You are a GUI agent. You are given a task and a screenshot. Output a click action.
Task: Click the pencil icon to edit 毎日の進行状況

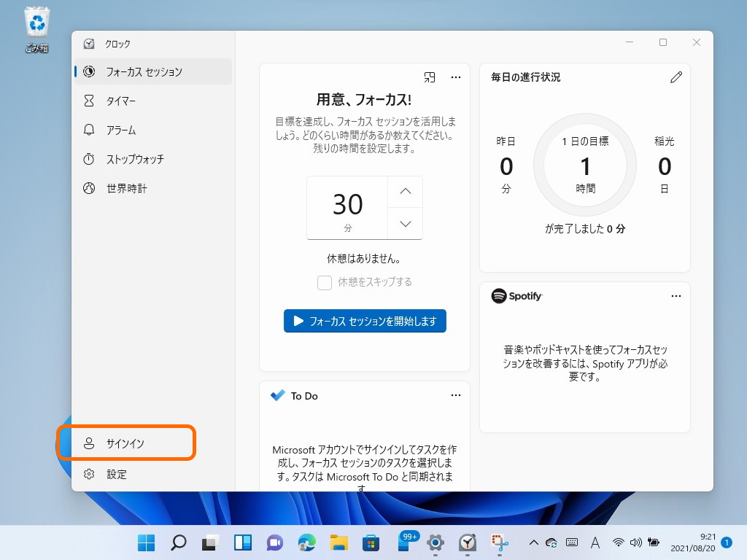coord(676,76)
